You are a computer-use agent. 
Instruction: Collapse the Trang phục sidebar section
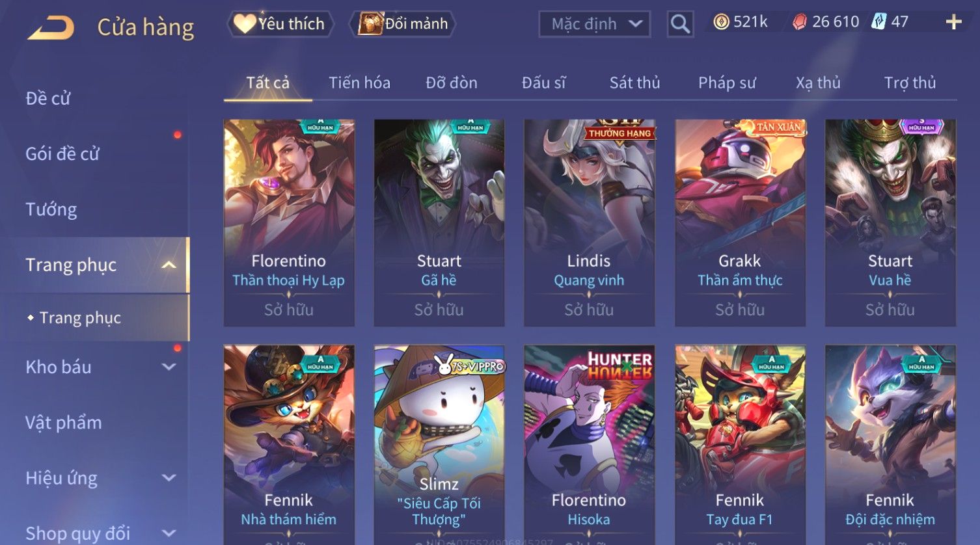[169, 265]
